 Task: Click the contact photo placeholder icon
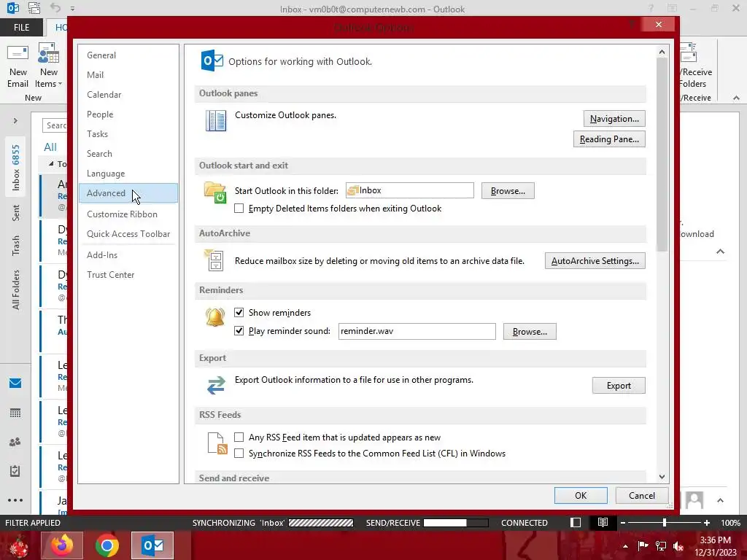point(694,500)
